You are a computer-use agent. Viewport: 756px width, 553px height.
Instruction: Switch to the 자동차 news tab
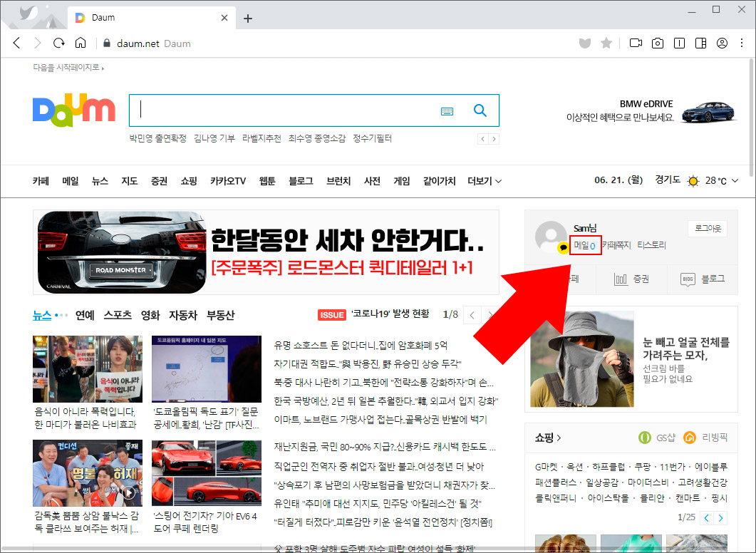183,315
